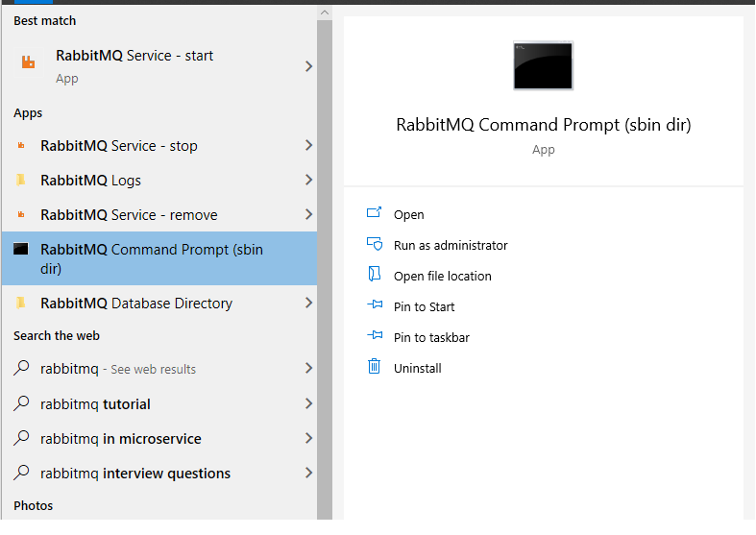
Task: Click the RabbitMQ Service - remove icon
Action: (x=21, y=214)
